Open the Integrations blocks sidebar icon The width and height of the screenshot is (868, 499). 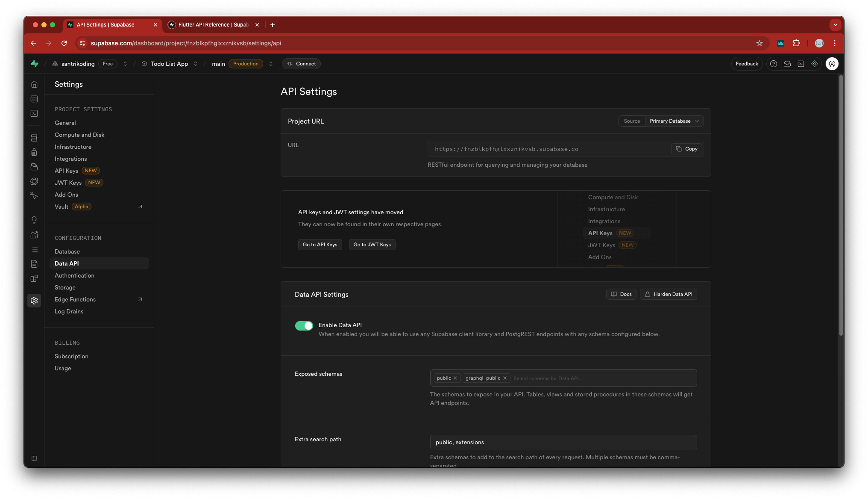tap(34, 278)
